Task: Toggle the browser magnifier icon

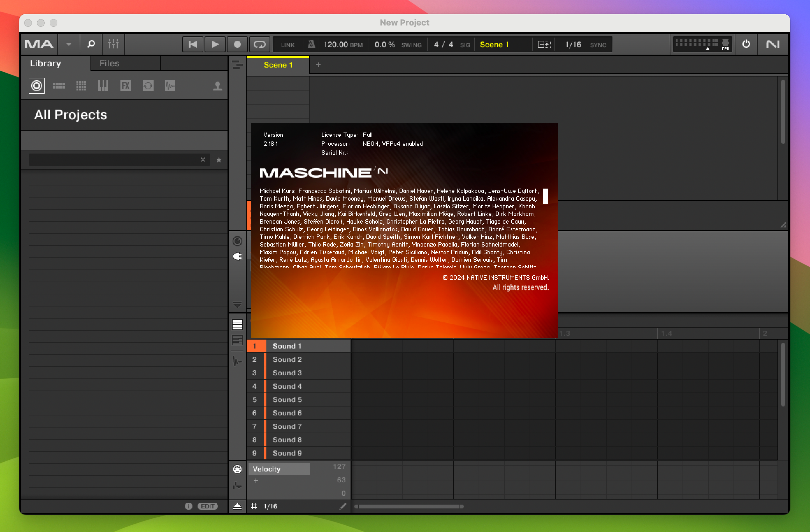Action: (x=91, y=44)
